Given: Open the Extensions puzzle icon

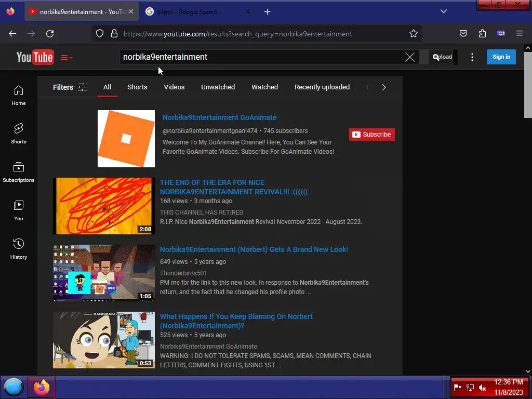Looking at the screenshot, I should click(x=482, y=33).
